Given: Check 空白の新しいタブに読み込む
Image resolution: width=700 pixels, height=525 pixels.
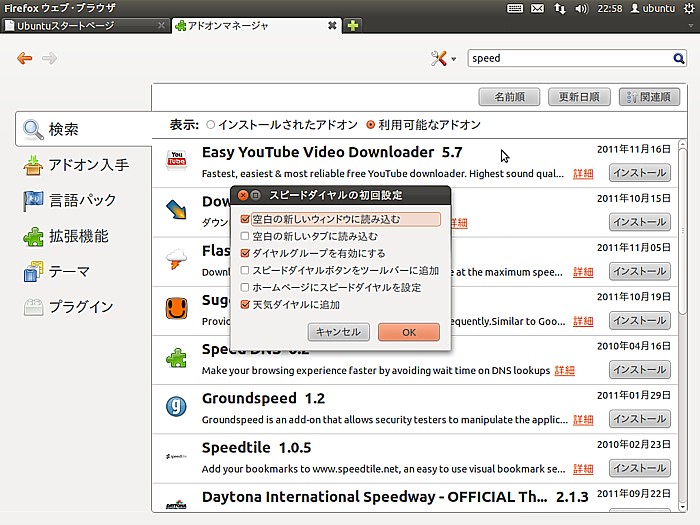Looking at the screenshot, I should (245, 236).
